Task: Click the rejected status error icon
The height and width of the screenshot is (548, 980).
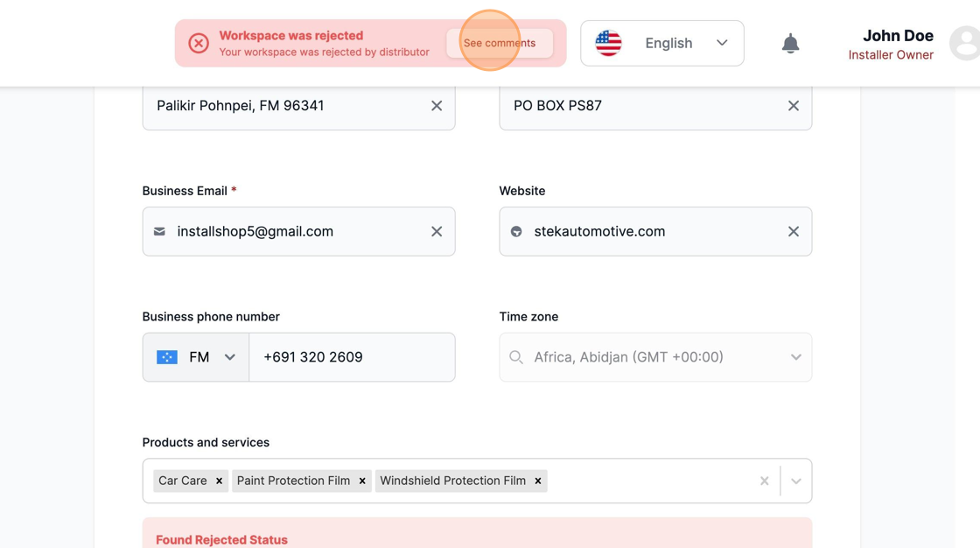Action: (x=199, y=43)
